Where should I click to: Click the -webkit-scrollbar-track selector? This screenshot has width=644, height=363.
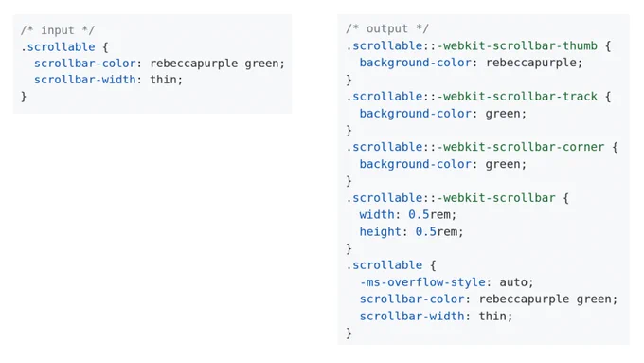[517, 96]
